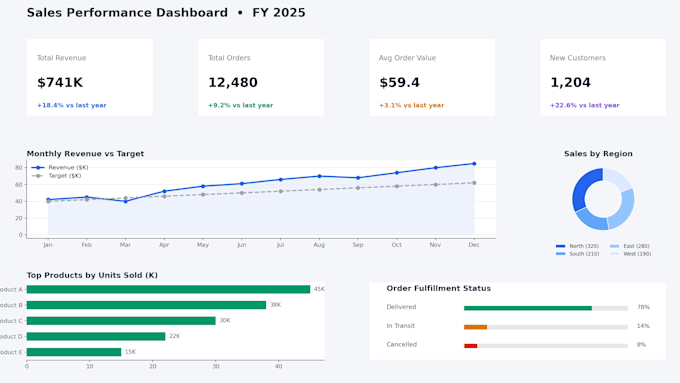Click the +3.1% vs last year text
This screenshot has width=680, height=383.
click(412, 105)
